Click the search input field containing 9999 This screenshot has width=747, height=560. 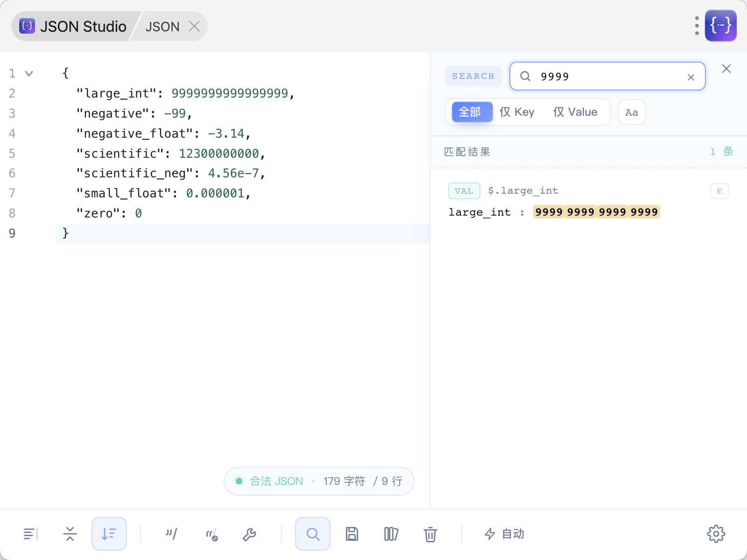(607, 77)
